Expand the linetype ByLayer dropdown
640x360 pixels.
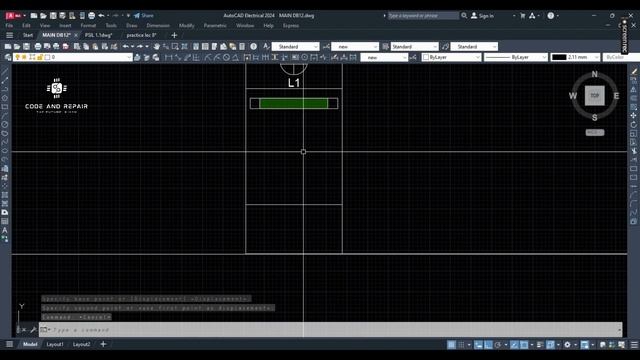544,57
